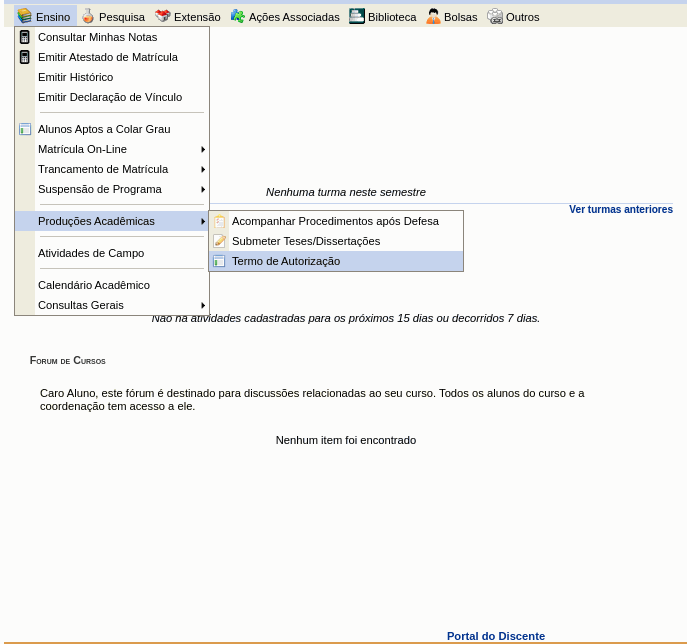The image size is (687, 644).
Task: Click the Bolsas person icon
Action: point(433,16)
